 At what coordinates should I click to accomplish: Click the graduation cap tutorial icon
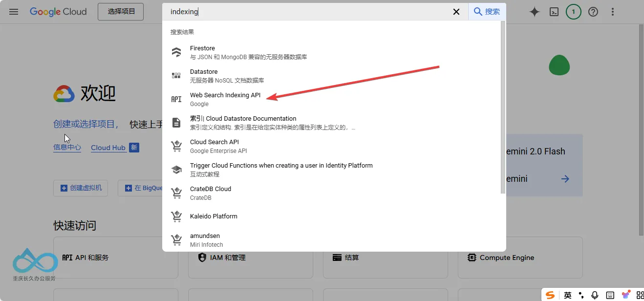point(176,170)
